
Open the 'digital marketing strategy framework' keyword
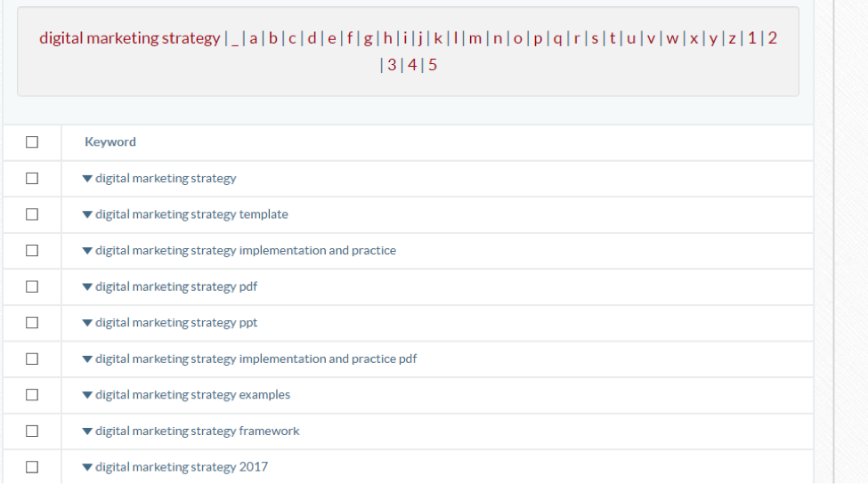(x=197, y=431)
